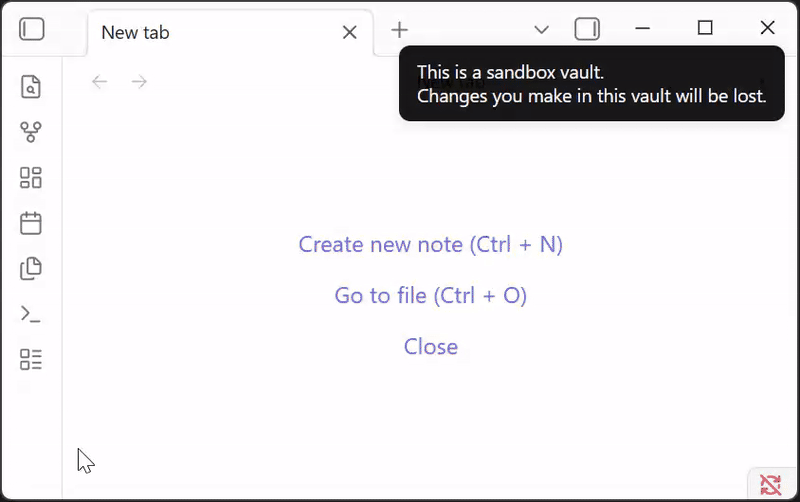Click the insert template ribbon icon

click(x=31, y=268)
